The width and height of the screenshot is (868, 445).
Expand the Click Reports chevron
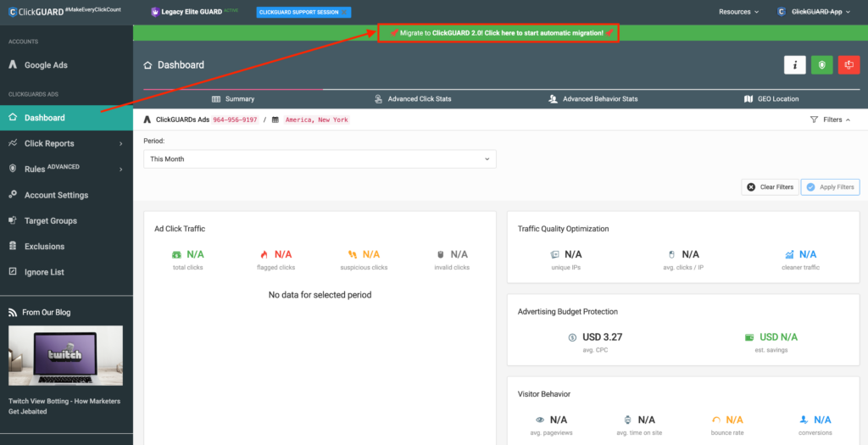120,144
